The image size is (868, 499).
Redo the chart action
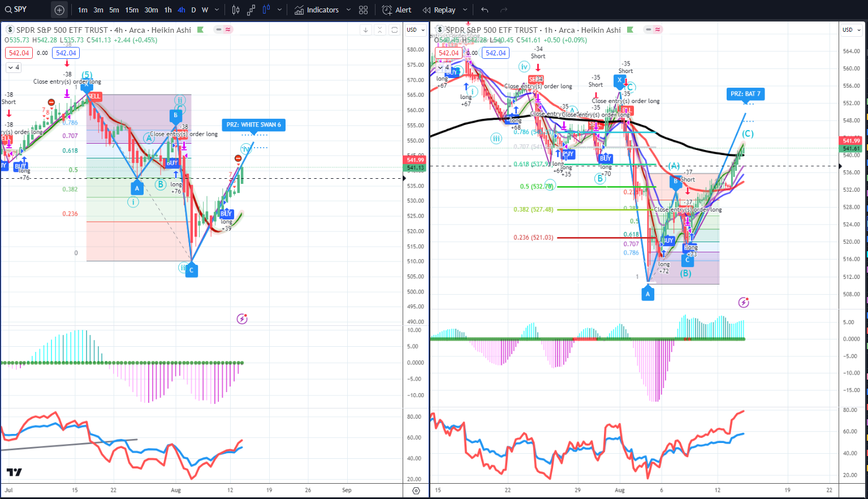[504, 10]
